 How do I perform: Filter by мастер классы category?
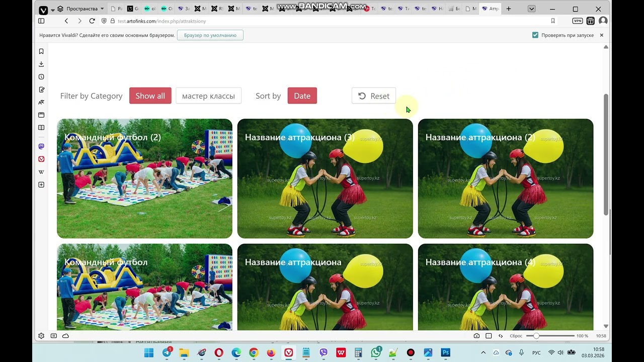click(x=208, y=96)
